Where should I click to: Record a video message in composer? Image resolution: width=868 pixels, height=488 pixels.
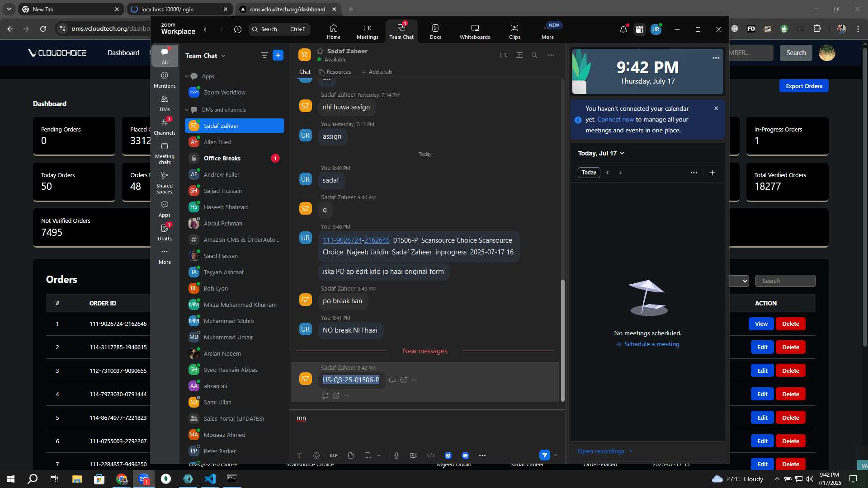(414, 455)
